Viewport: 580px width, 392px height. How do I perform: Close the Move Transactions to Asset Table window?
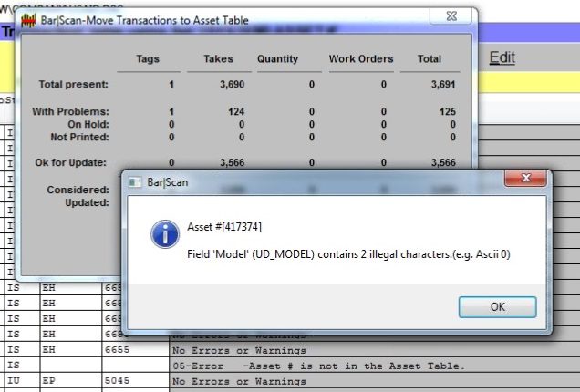451,16
